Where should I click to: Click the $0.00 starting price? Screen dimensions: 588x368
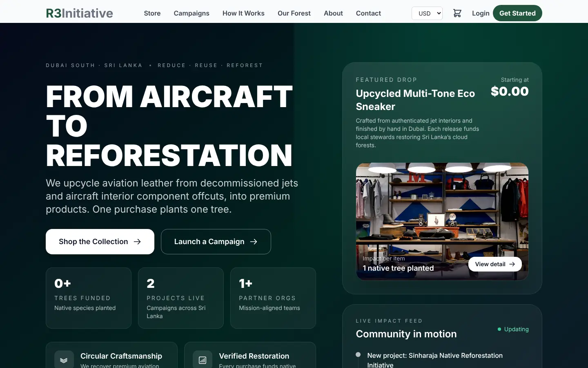510,91
